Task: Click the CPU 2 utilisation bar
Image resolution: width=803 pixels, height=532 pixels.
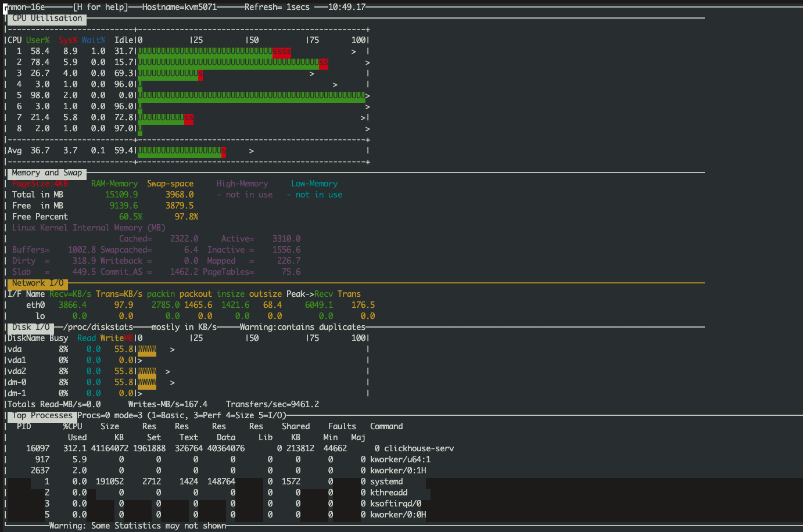Action: point(233,62)
